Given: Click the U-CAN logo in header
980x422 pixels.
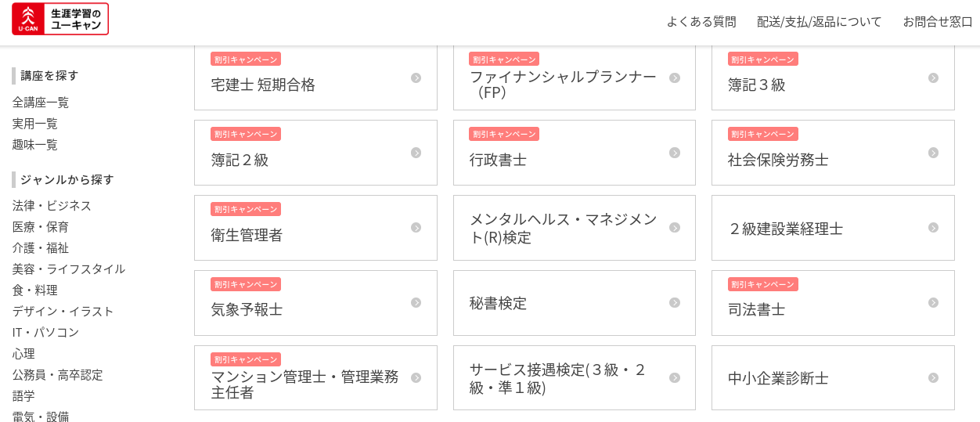Looking at the screenshot, I should coord(60,19).
